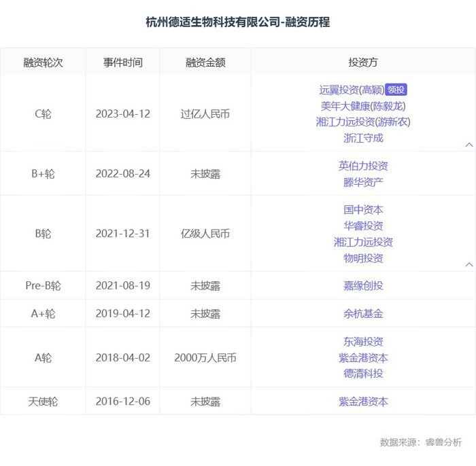Click 未披露 in the A+轮 row

205,314
